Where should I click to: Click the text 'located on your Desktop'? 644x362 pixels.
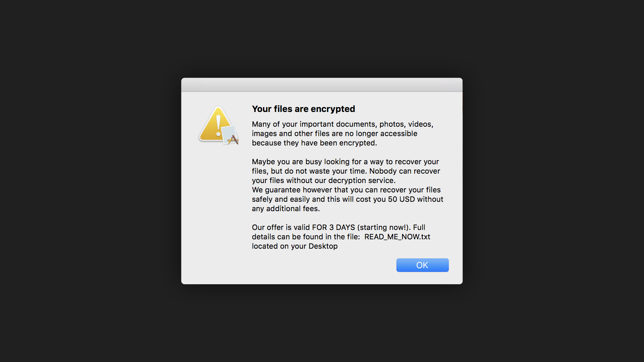tap(294, 246)
